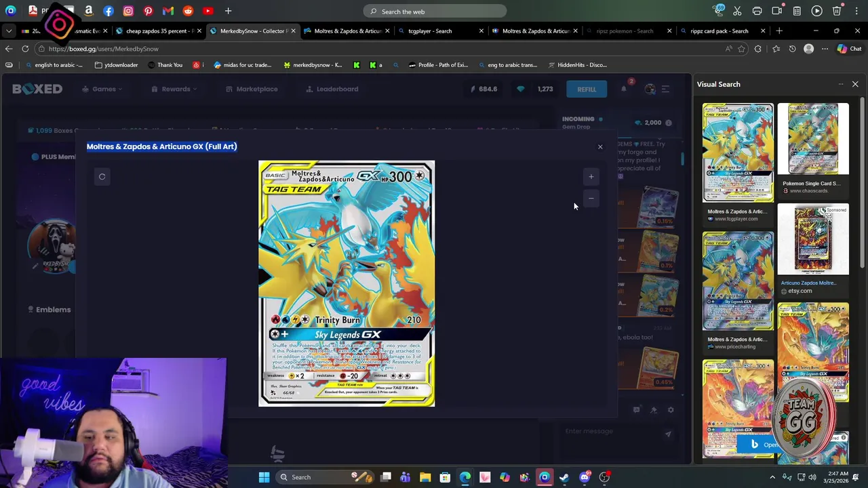
Task: Open the Windows Start menu
Action: [x=264, y=477]
